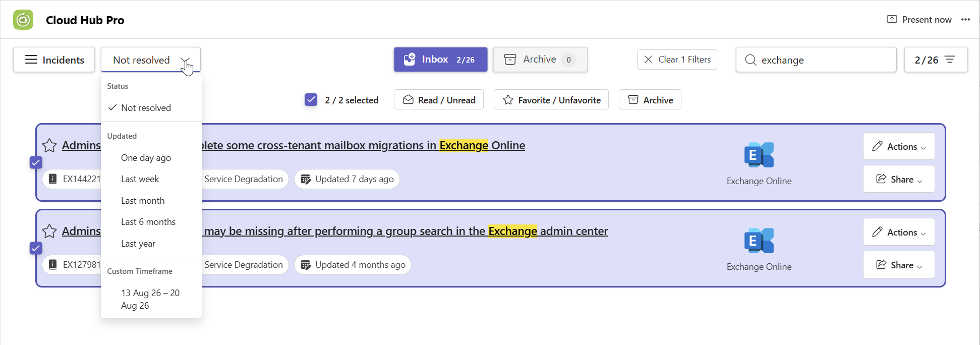This screenshot has height=345, width=980.
Task: Choose One day ago in Updated filter
Action: 151,158
